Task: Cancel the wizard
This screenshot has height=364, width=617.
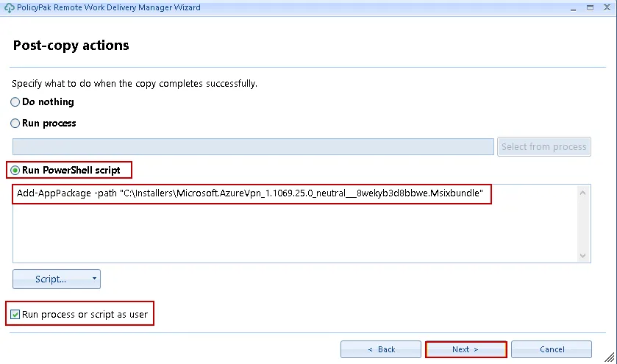Action: click(552, 349)
